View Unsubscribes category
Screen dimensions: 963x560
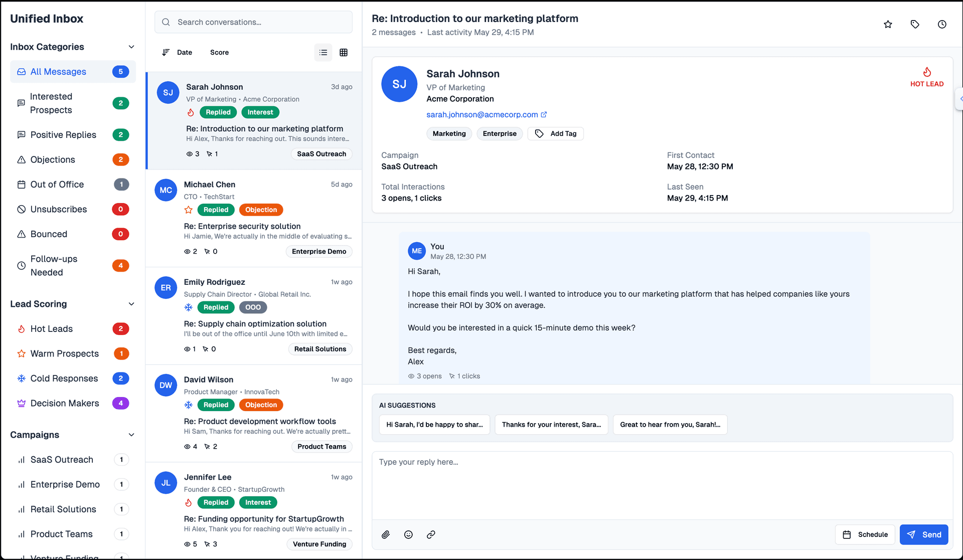[x=73, y=209]
